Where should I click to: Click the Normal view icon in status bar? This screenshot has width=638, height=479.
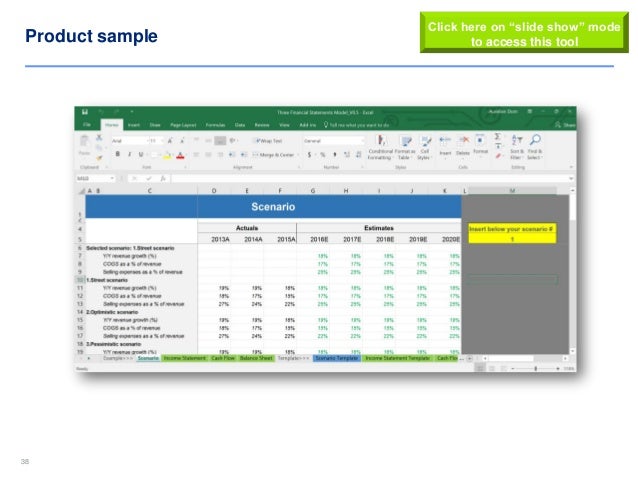[480, 368]
